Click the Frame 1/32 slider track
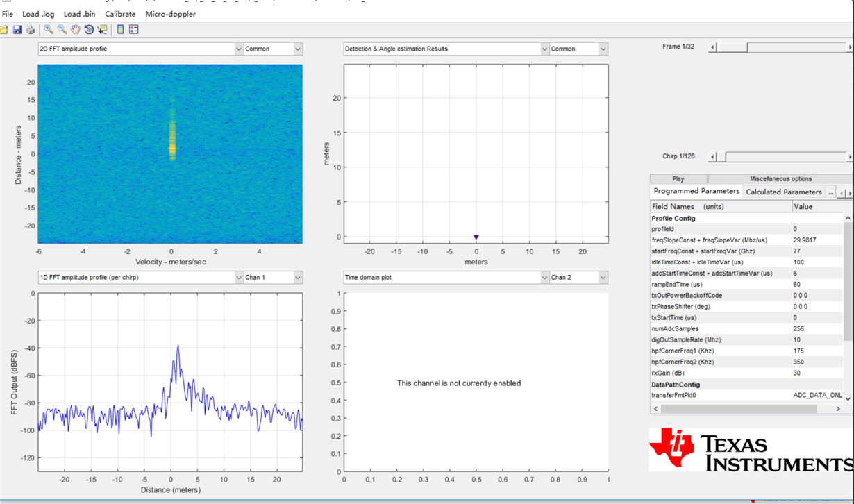This screenshot has width=854, height=504. pyautogui.click(x=781, y=47)
